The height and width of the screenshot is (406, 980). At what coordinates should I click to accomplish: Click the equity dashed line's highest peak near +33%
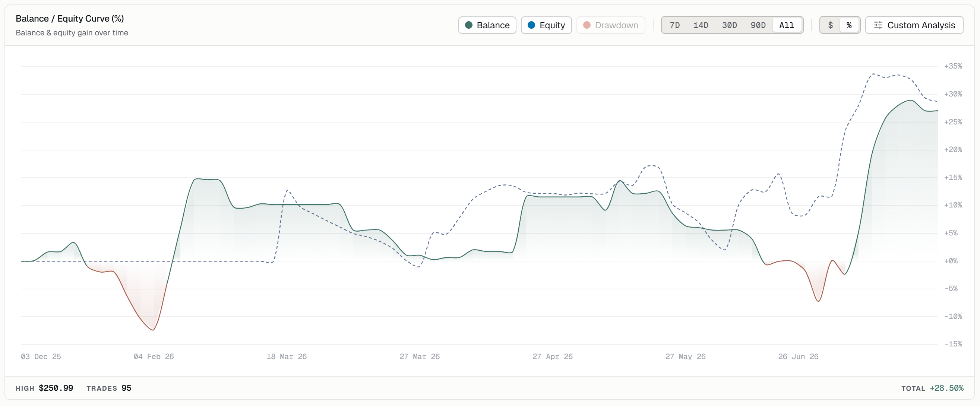click(873, 74)
